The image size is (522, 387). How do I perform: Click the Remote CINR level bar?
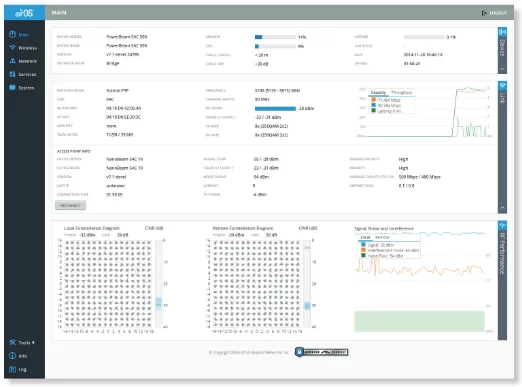307,284
